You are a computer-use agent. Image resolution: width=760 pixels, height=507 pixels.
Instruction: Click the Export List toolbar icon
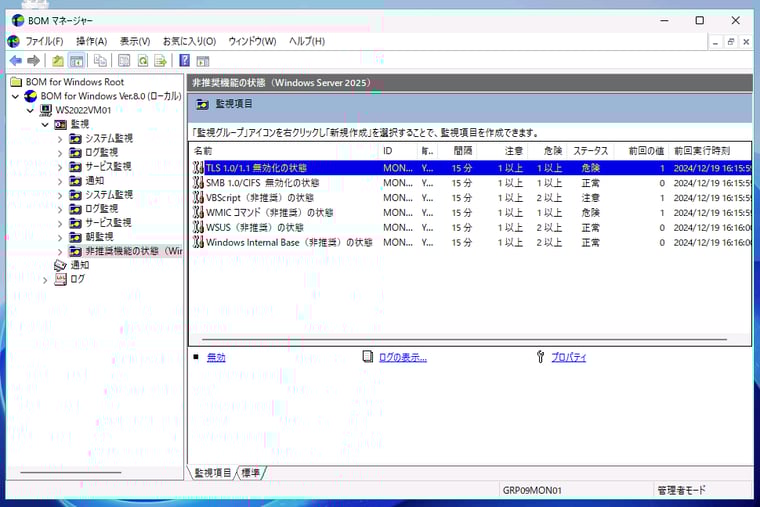(x=160, y=61)
